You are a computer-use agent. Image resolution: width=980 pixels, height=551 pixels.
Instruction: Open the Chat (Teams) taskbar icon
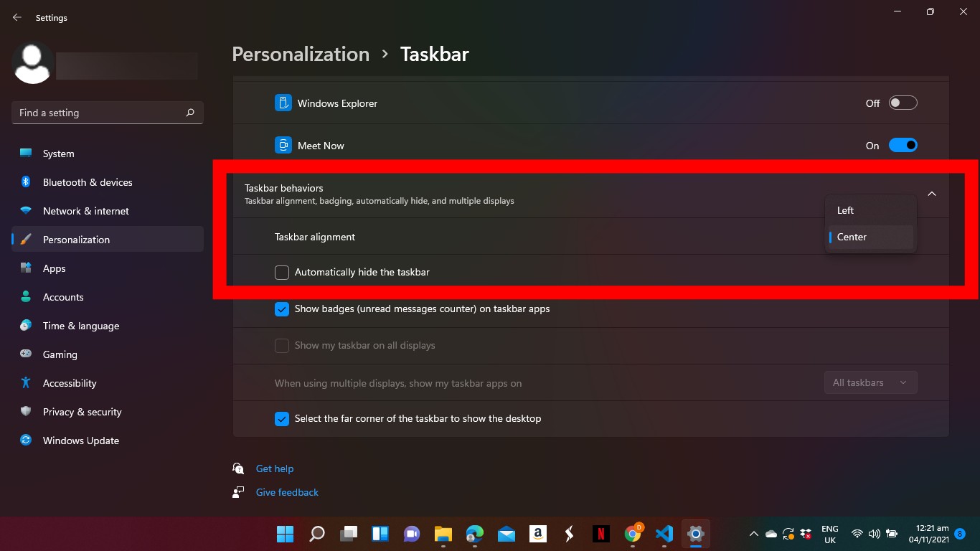[x=412, y=534]
